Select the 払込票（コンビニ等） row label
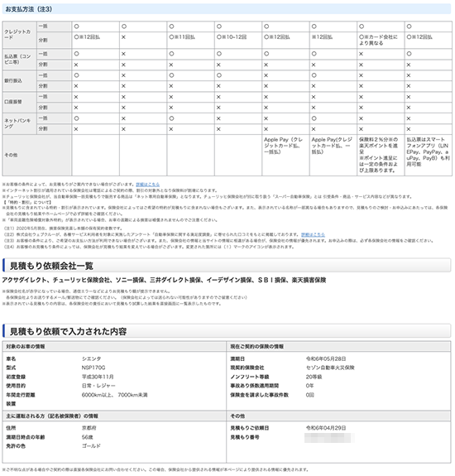455x476 pixels. [19, 60]
